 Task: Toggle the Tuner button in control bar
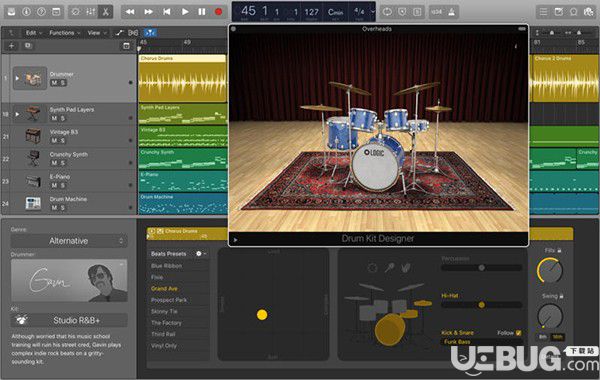[402, 12]
